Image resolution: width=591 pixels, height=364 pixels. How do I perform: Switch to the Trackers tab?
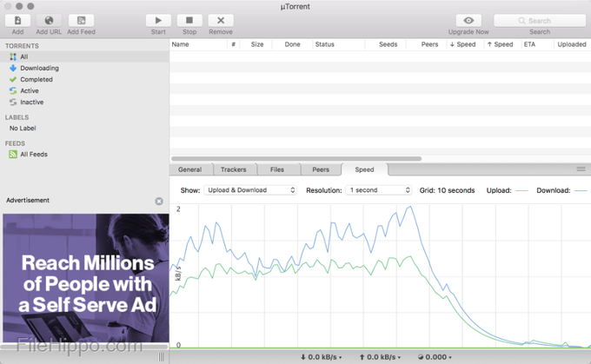(233, 169)
